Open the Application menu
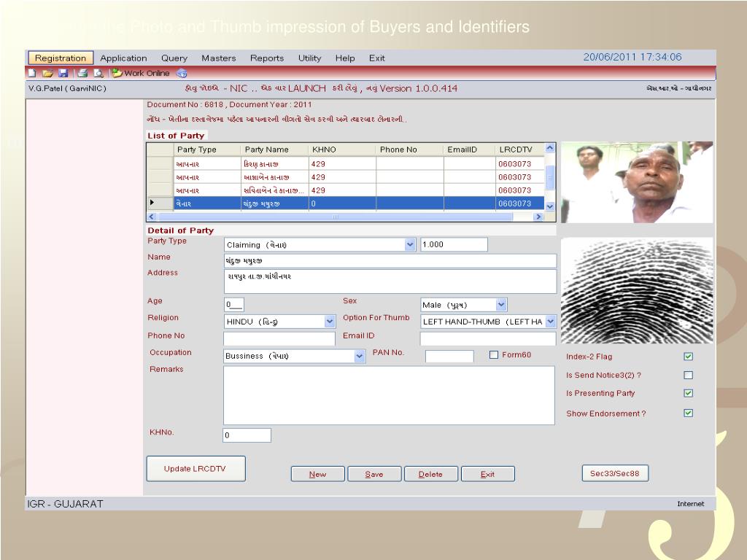747x560 pixels. [123, 58]
